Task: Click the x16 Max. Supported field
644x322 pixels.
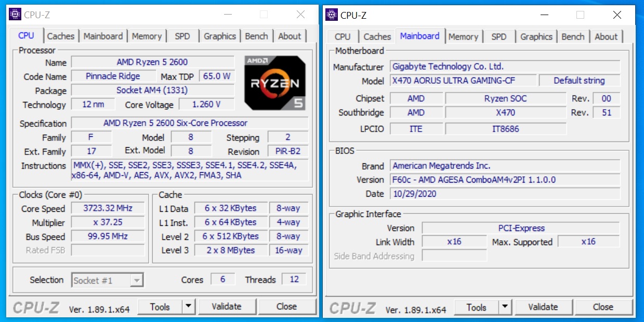Action: [x=589, y=242]
